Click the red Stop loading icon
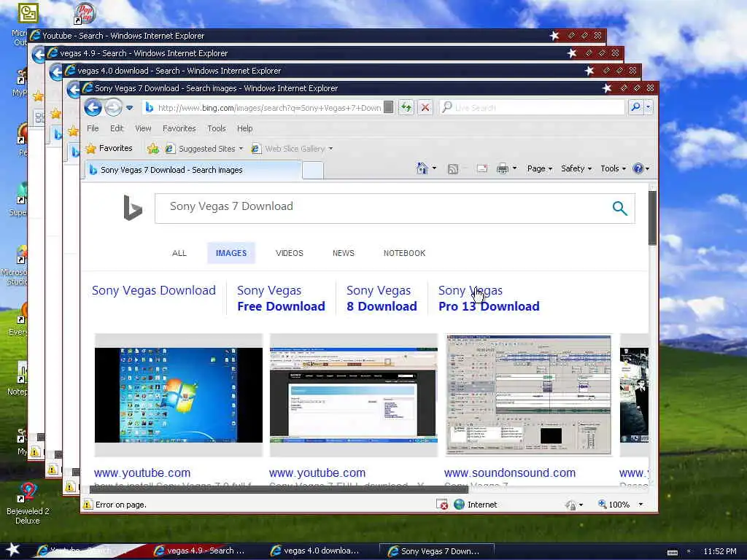 [425, 108]
